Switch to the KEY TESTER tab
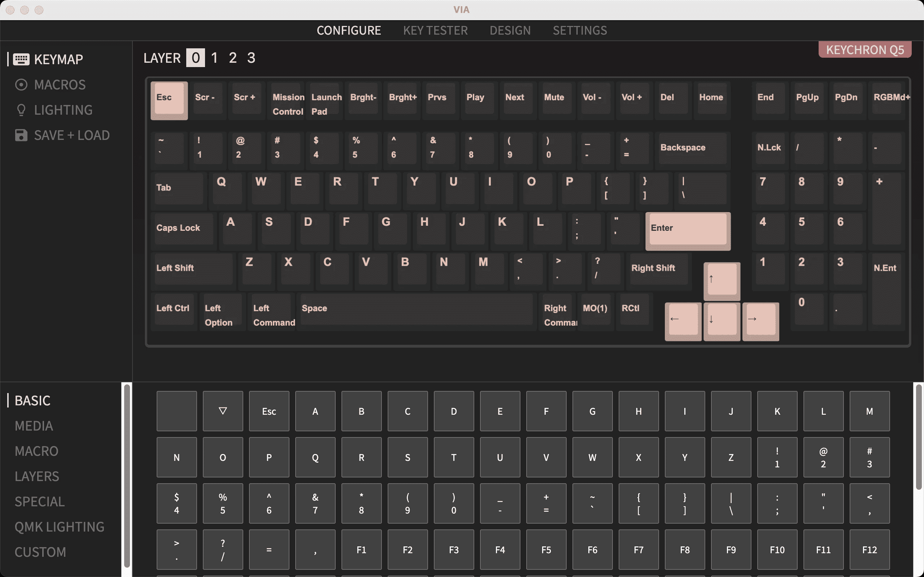 click(x=435, y=30)
